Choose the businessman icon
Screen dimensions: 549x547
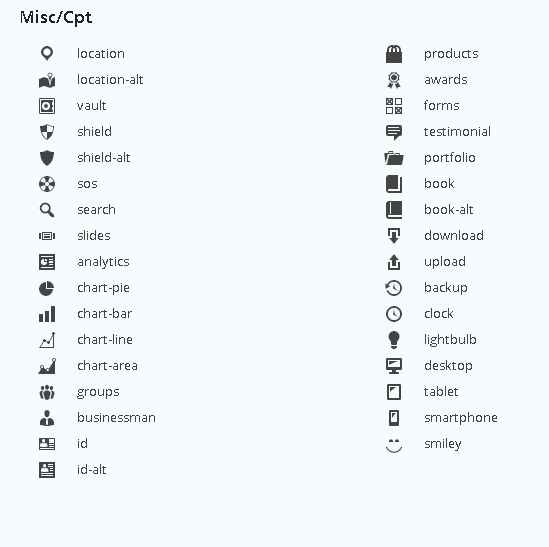(x=47, y=418)
